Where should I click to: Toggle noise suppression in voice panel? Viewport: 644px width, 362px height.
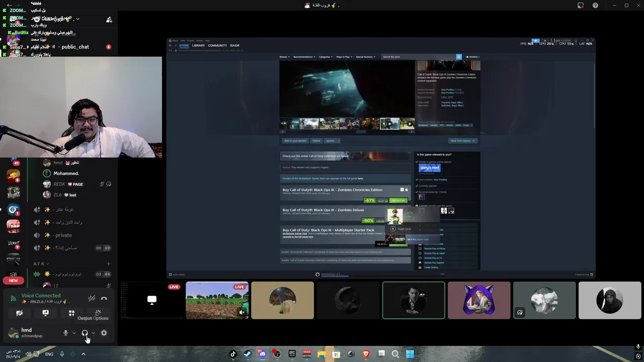(92, 298)
